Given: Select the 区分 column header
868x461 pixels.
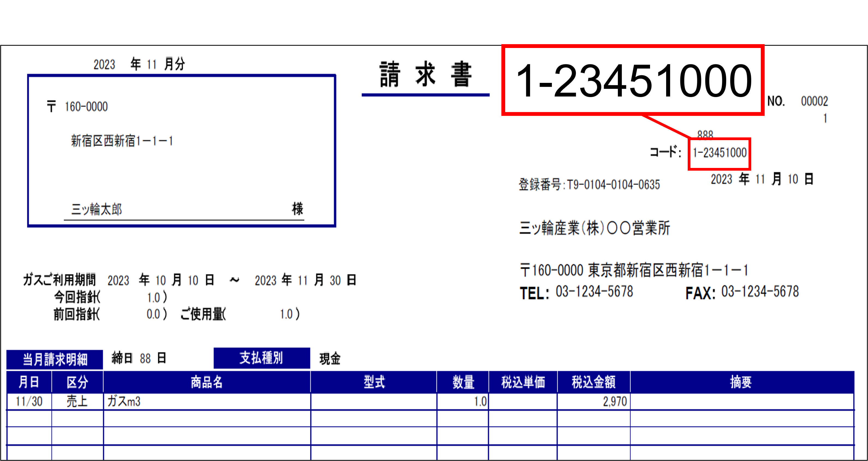Looking at the screenshot, I should point(77,382).
